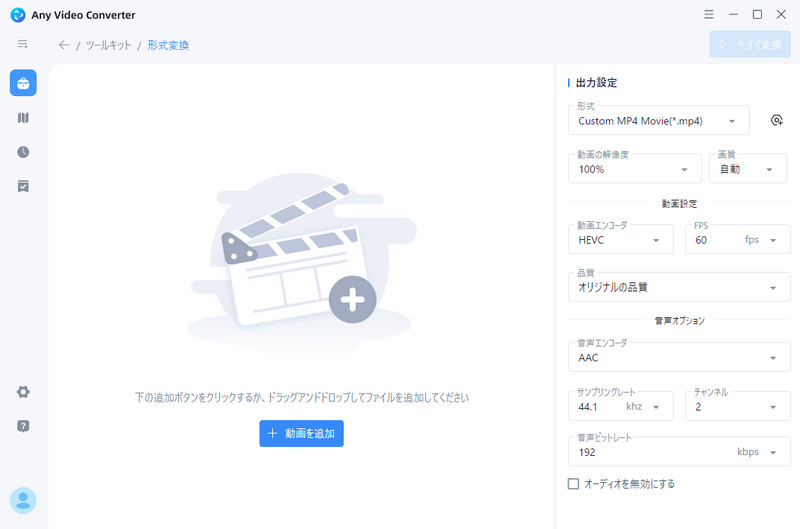Click ツールキット in the breadcrumb
800x529 pixels.
tap(109, 45)
